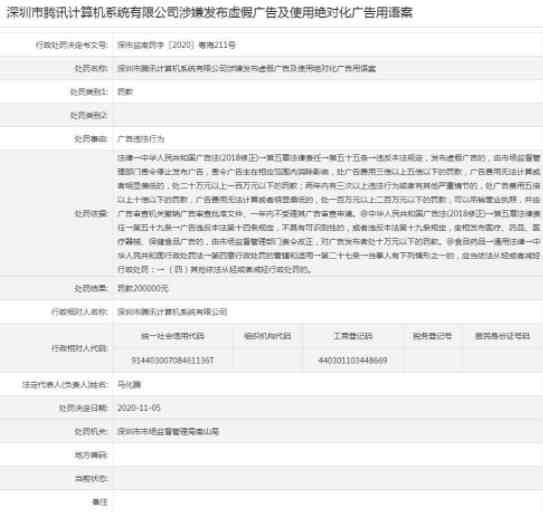Screen dimensions: 543x512
Task: Select the 处罚名称 label
Action: [91, 68]
